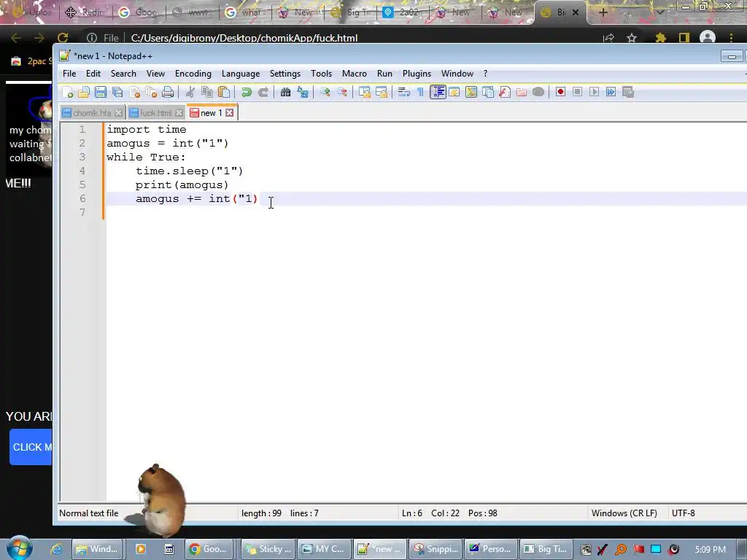This screenshot has width=747, height=560.
Task: Open the Encoding menu
Action: coord(193,74)
